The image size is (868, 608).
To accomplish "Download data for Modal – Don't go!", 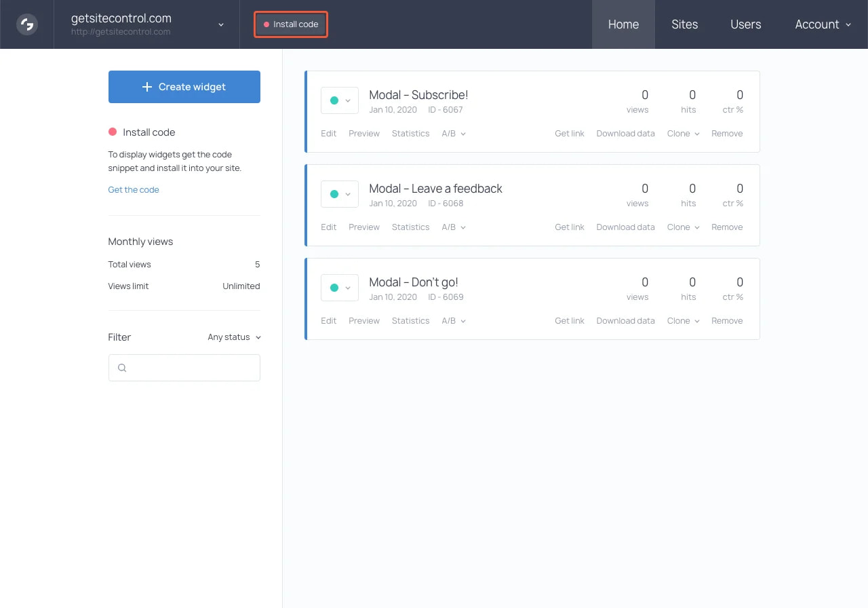I will coord(626,321).
